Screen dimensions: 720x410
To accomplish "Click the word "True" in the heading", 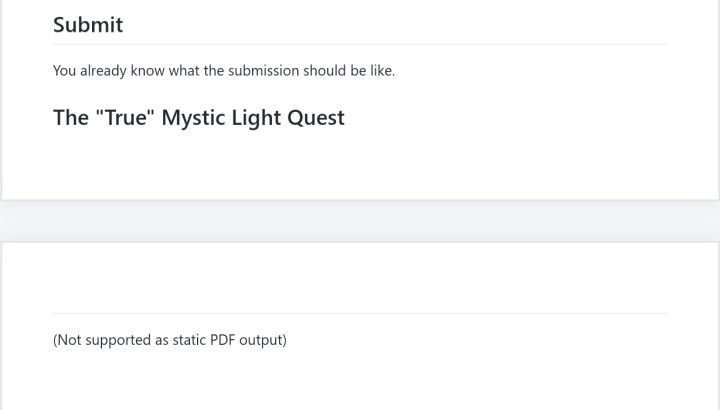I will click(125, 118).
